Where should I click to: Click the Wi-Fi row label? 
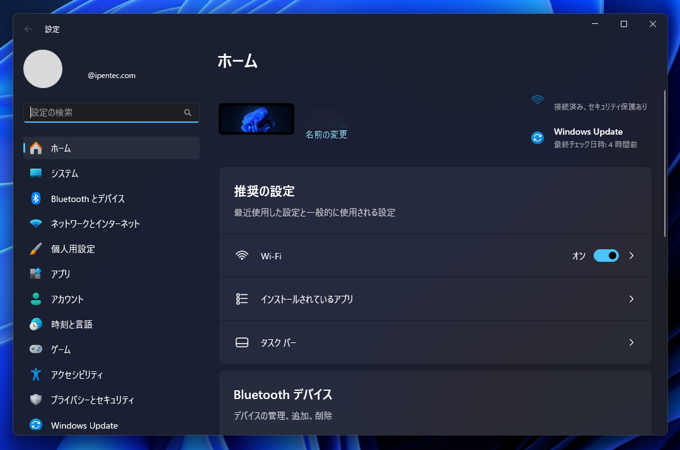[x=271, y=256]
